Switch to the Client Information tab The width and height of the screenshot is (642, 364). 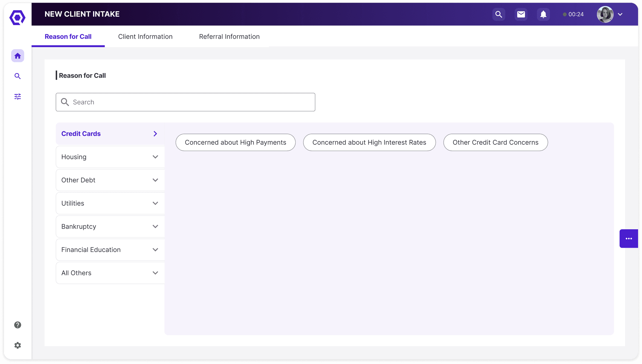[x=145, y=37]
